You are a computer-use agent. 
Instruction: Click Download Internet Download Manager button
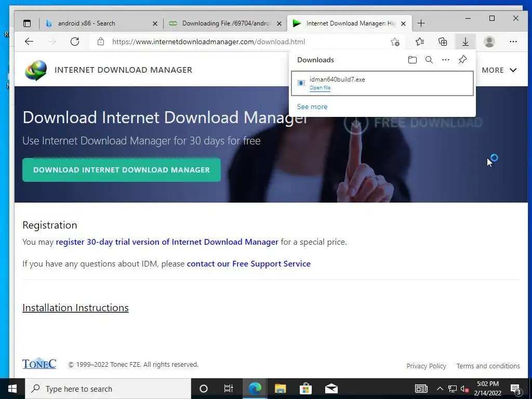pos(122,170)
